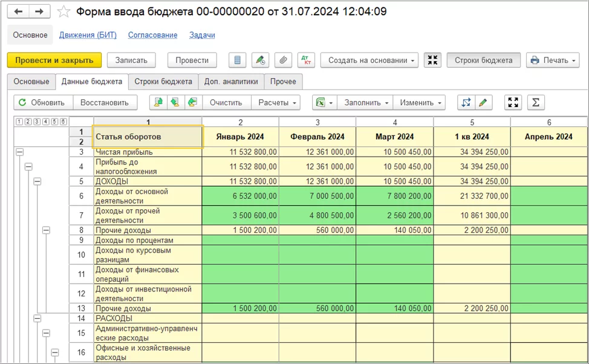Click the green pencil edit icon
Viewport: 589px width, 364px height.
click(483, 103)
